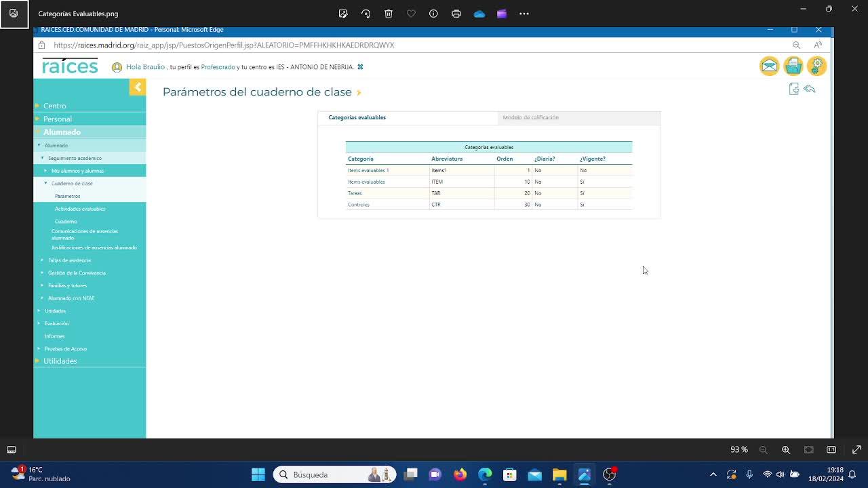Toggle the filmstrip at the bottom left of Photos

click(12, 449)
